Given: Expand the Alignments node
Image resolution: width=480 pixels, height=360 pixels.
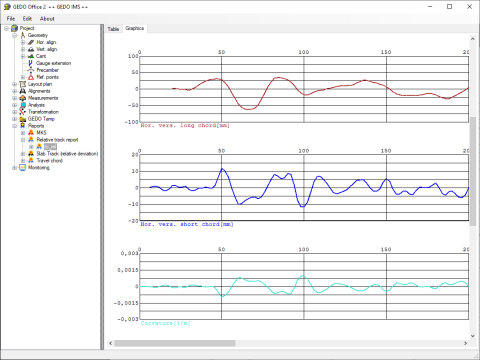Looking at the screenshot, I should click(x=15, y=91).
